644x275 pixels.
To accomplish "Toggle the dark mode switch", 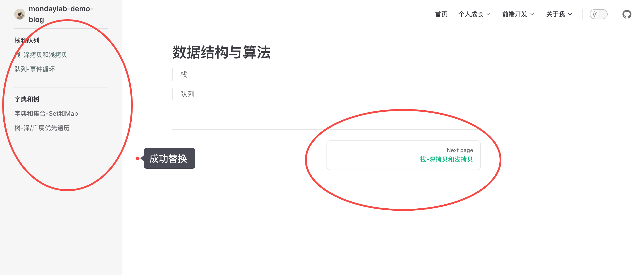I will click(598, 14).
